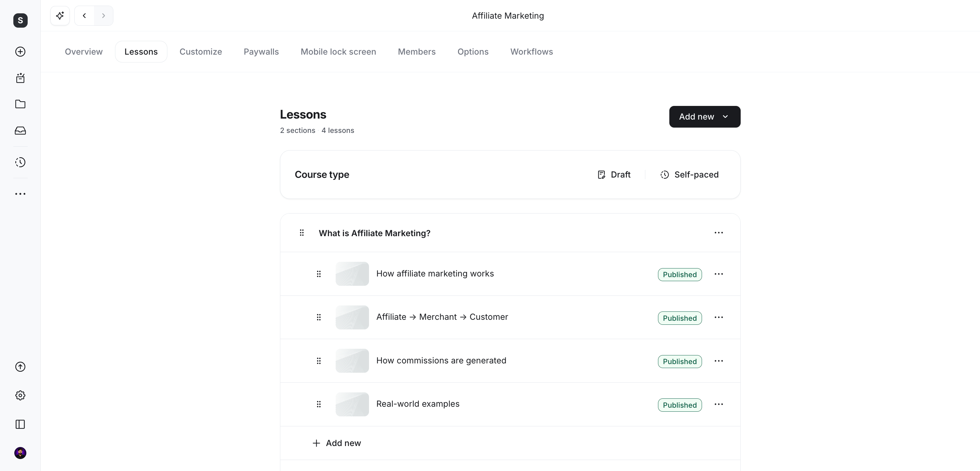Go forward with the right chevron
This screenshot has width=980, height=471.
tap(103, 16)
